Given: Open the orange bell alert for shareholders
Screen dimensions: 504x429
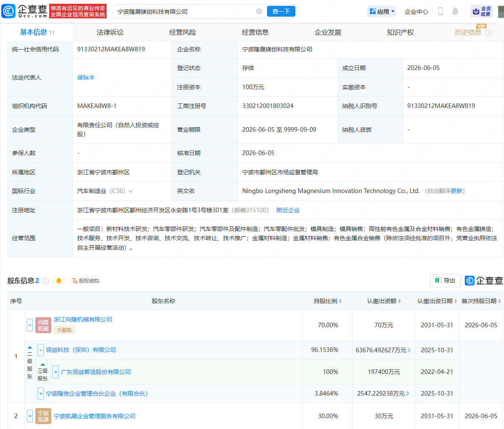Looking at the screenshot, I should tap(59, 281).
